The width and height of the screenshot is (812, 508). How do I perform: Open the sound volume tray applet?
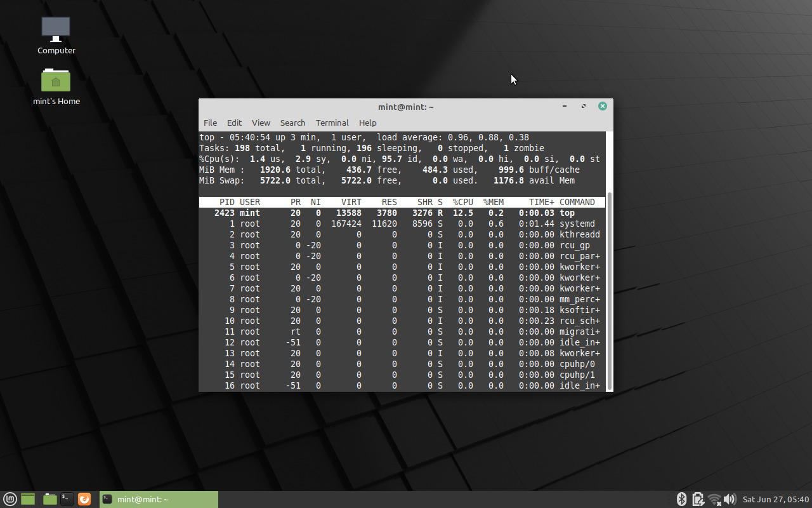[730, 499]
